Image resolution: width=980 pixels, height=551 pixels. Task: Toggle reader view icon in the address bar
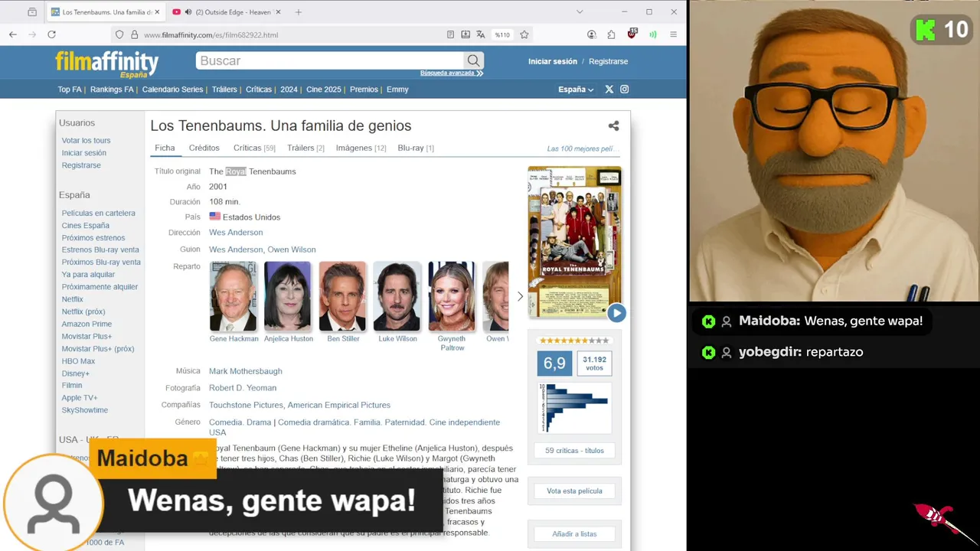click(x=451, y=34)
